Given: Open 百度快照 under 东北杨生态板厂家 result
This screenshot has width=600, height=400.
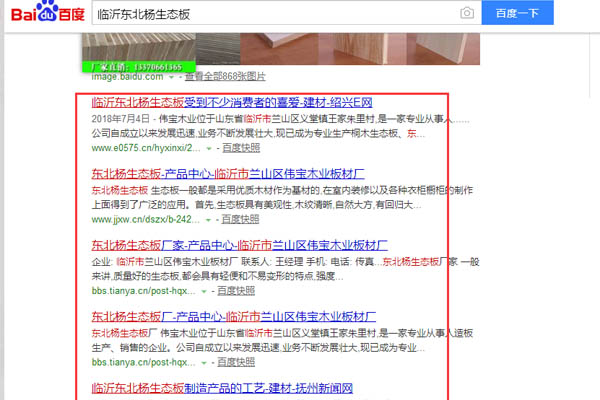Looking at the screenshot, I should click(236, 291).
